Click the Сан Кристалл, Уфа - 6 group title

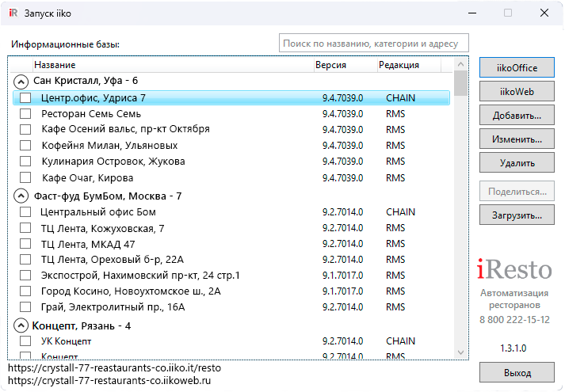pos(86,81)
